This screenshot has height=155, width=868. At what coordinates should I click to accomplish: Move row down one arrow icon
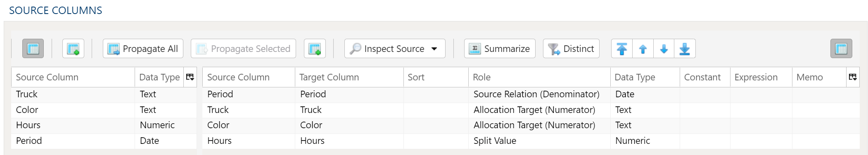(664, 49)
